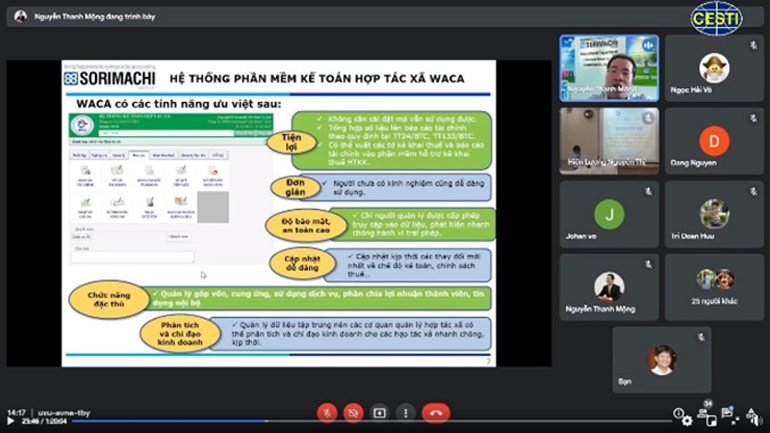Click the 'Độ bảo mật, an toàn cao' bubble

click(306, 226)
